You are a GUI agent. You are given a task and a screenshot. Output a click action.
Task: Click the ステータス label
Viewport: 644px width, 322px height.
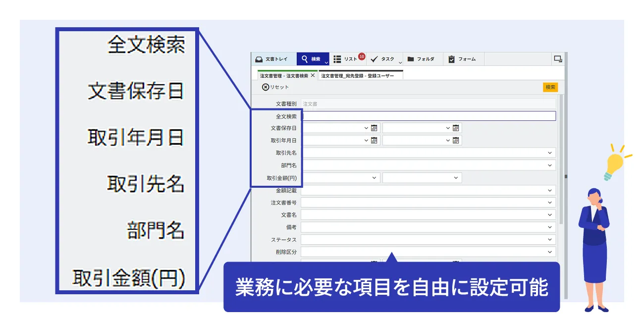(x=283, y=240)
